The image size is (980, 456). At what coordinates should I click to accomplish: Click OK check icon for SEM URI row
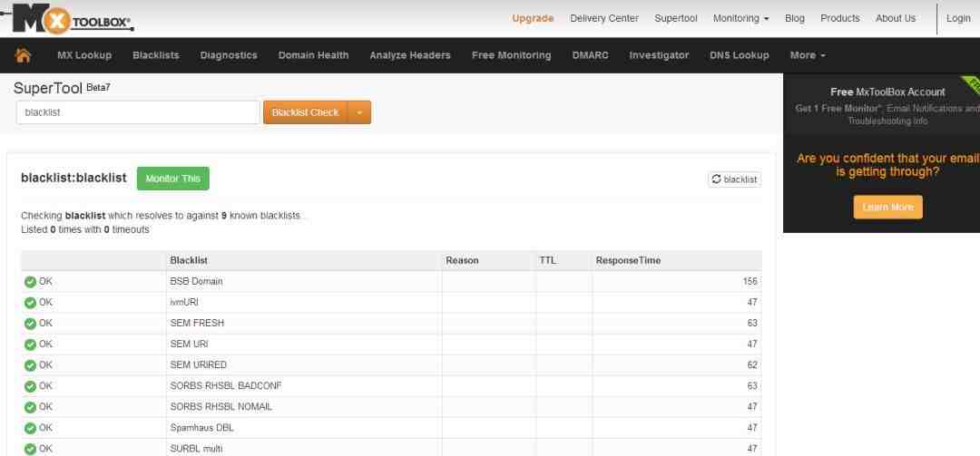coord(30,344)
